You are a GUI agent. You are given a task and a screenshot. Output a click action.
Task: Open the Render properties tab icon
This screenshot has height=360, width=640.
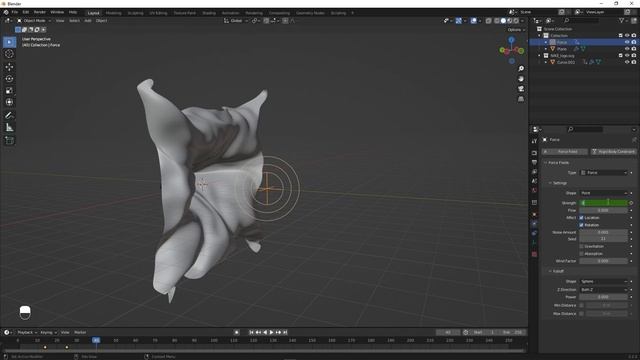[534, 153]
